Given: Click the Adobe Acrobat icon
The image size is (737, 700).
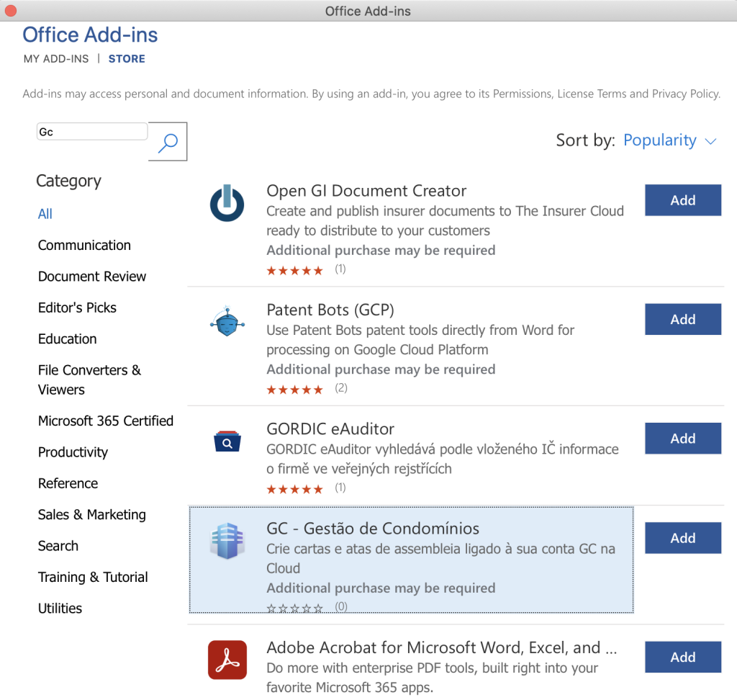Looking at the screenshot, I should pyautogui.click(x=227, y=660).
